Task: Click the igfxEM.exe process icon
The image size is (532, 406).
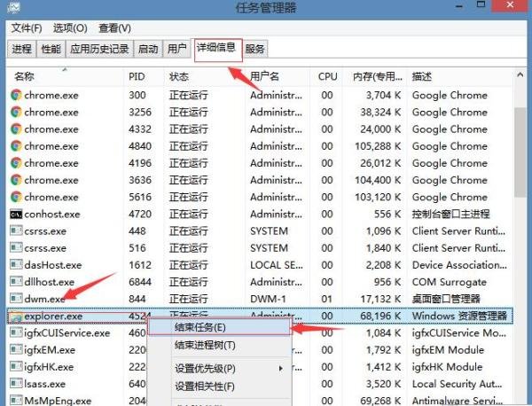Action: (16, 349)
